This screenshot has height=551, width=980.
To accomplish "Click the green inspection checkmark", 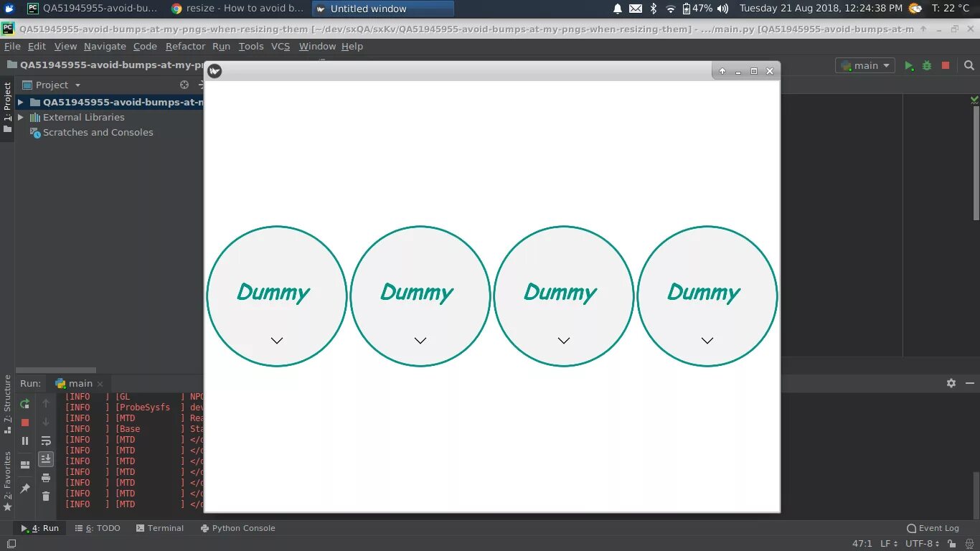I will [974, 100].
